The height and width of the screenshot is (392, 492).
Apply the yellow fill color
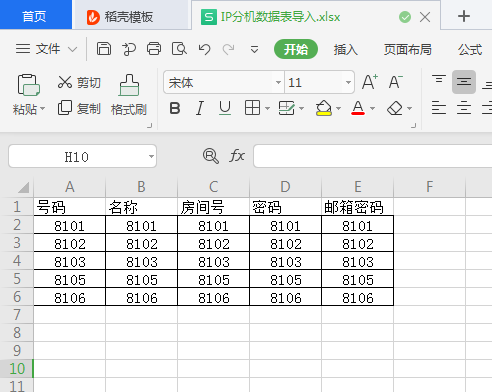323,108
